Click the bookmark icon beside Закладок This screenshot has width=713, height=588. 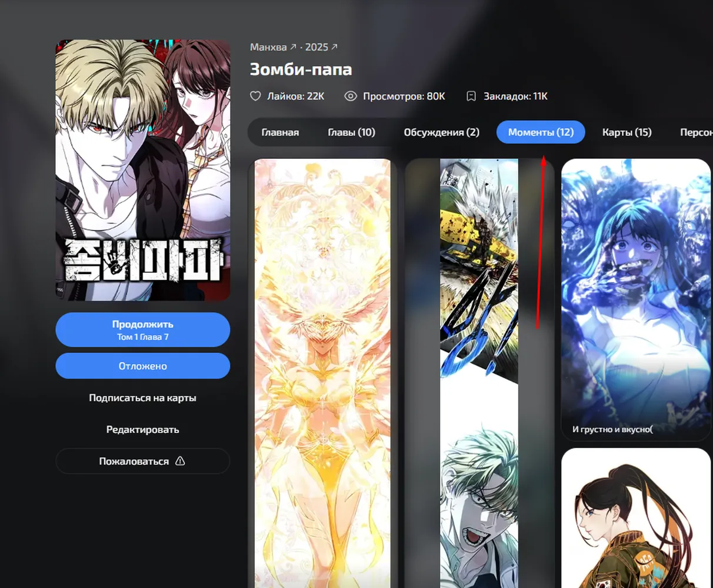click(x=471, y=96)
